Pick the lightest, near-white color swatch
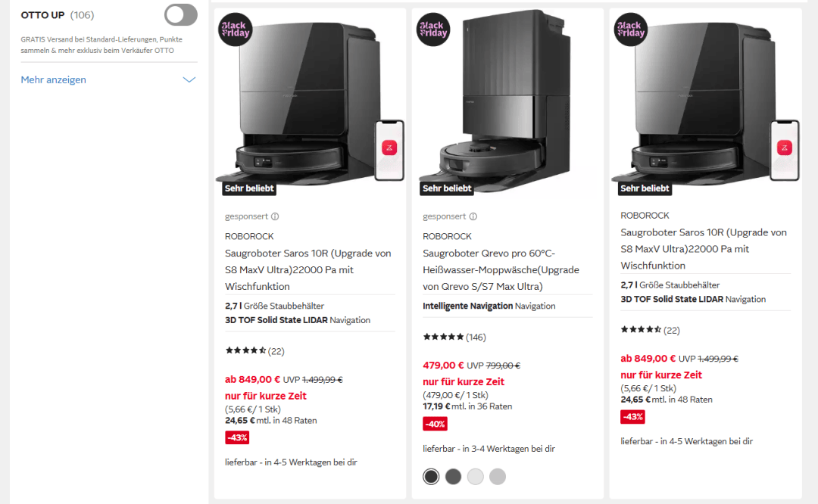This screenshot has height=504, width=818. (475, 476)
